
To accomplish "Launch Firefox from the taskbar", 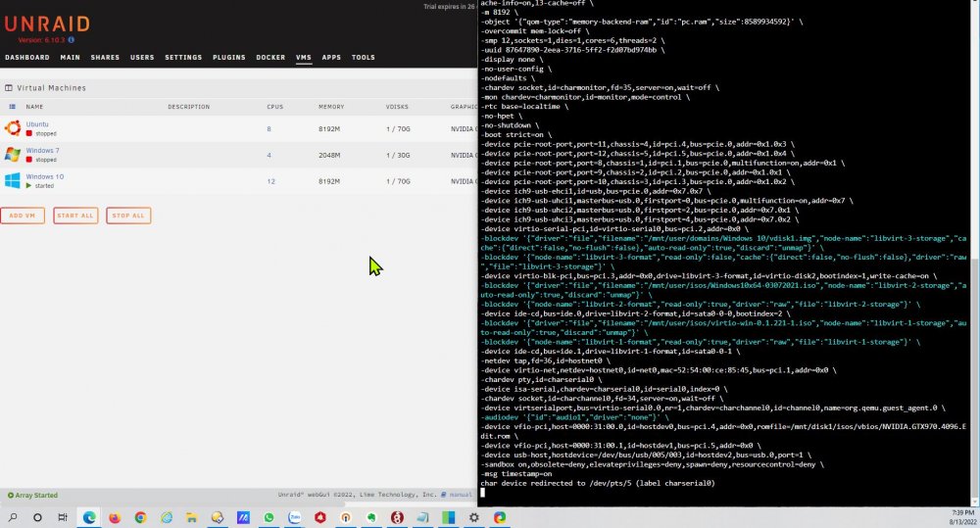I will click(115, 517).
